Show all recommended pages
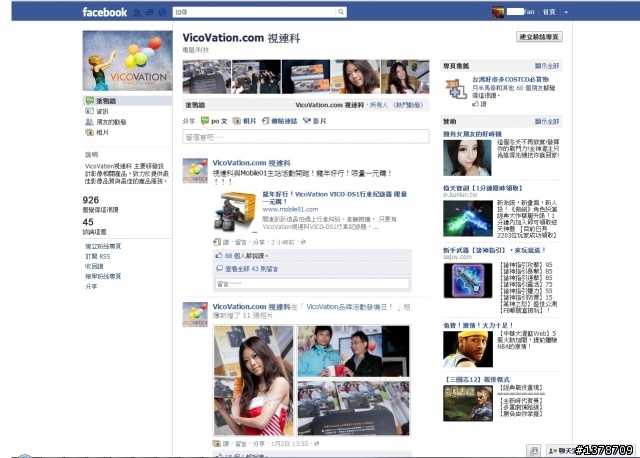Image resolution: width=640 pixels, height=458 pixels. point(547,66)
